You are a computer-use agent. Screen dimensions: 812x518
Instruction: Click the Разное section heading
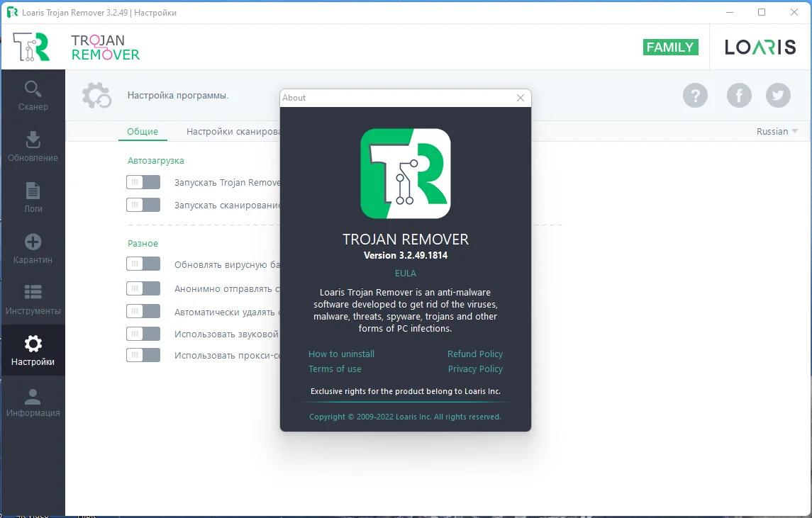(x=143, y=243)
